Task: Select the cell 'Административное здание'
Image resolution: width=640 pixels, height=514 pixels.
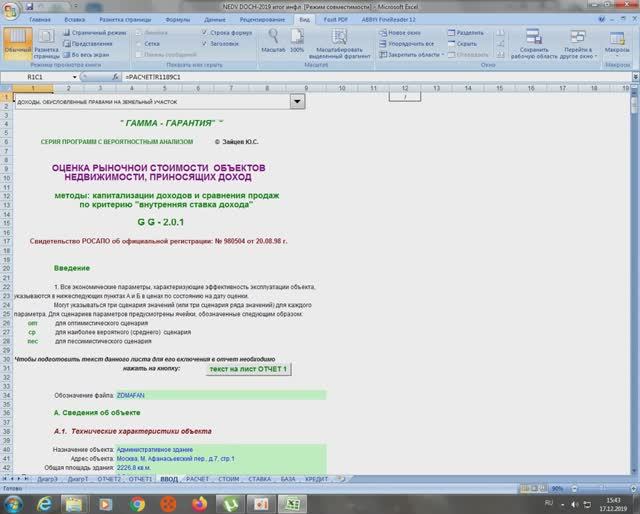Action: (x=221, y=449)
